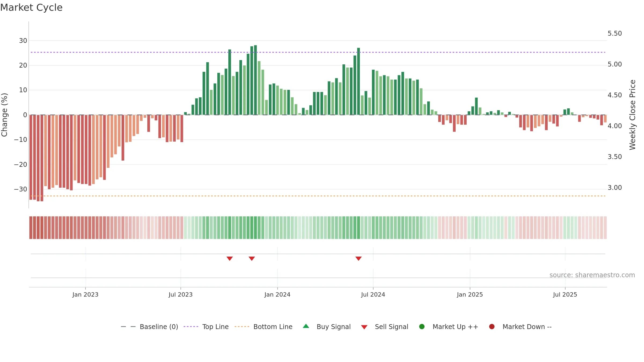The width and height of the screenshot is (644, 362).
Task: Toggle the Bottom Line legend entry
Action: 264,327
